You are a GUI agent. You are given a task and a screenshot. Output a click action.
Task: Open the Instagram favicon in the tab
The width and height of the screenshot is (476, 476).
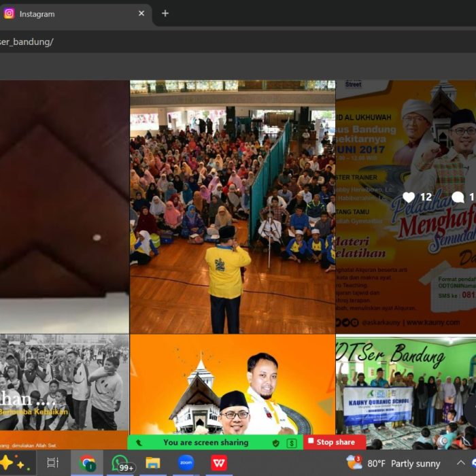[9, 14]
